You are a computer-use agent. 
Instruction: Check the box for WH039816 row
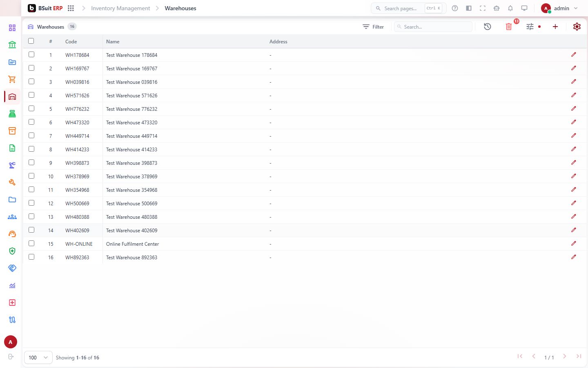31,81
